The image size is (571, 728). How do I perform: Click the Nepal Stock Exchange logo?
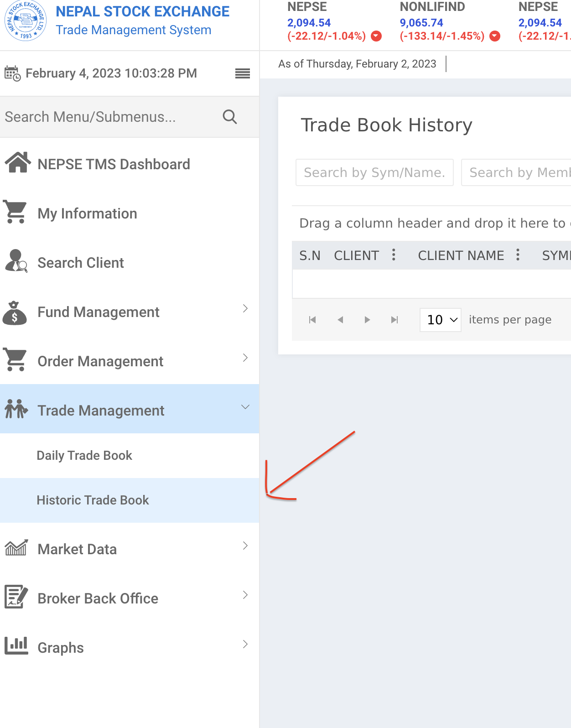tap(25, 21)
